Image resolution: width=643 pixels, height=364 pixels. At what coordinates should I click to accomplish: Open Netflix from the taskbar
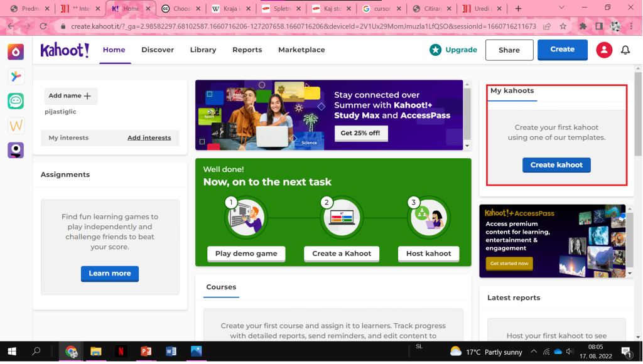(121, 351)
